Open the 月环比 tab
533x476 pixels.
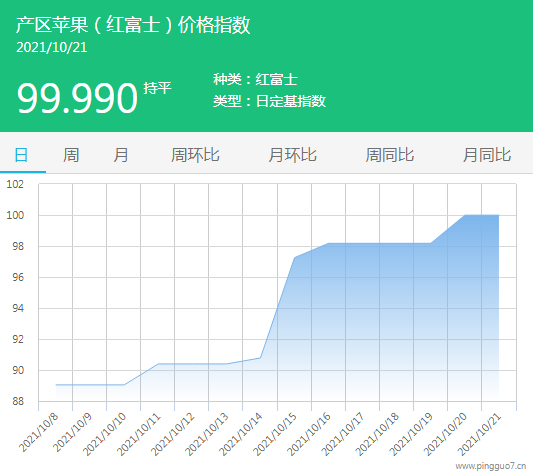coord(292,155)
